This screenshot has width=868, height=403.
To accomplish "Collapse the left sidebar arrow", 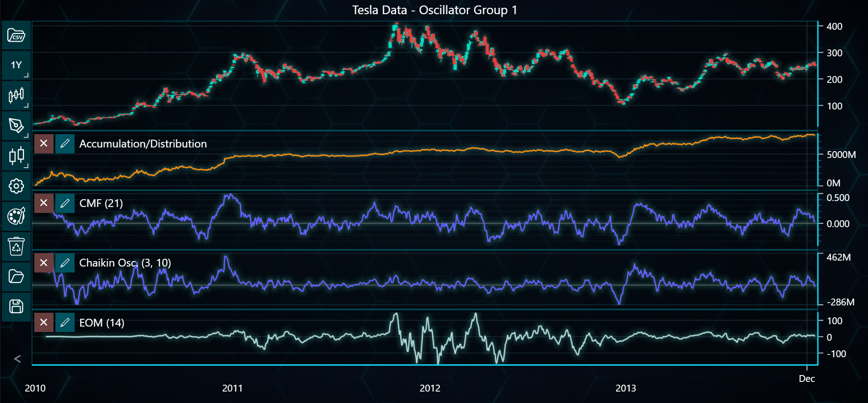I will (x=17, y=359).
